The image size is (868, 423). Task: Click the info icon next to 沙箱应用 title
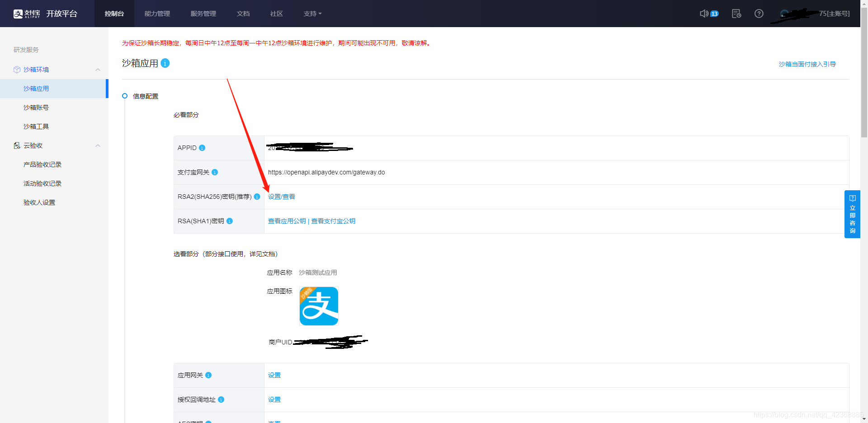(165, 63)
